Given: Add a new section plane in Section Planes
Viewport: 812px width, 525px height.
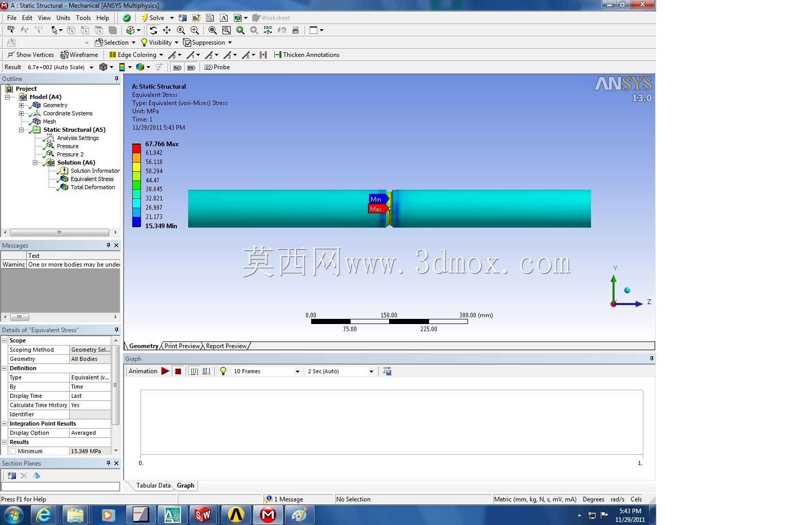Looking at the screenshot, I should coord(11,476).
